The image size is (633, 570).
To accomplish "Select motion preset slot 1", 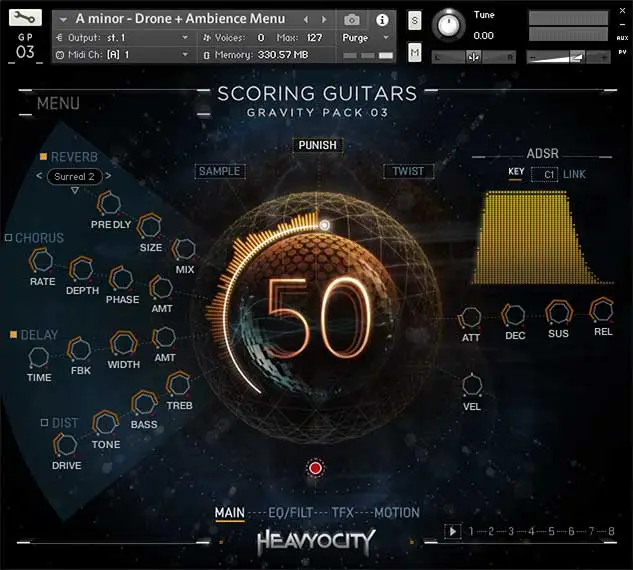I will [471, 531].
